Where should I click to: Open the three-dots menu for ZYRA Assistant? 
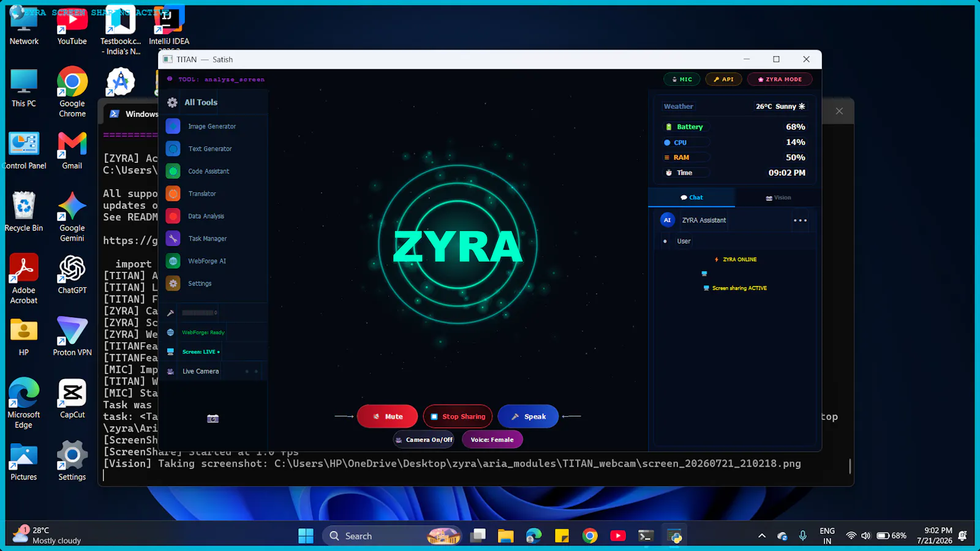tap(800, 220)
